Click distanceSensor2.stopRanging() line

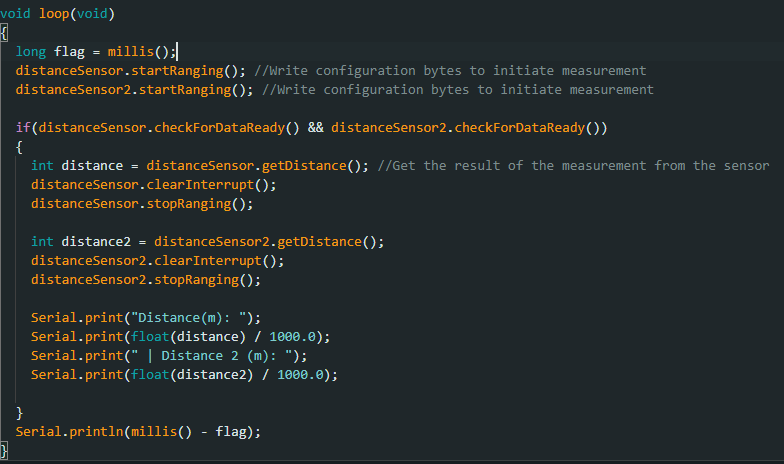point(146,280)
